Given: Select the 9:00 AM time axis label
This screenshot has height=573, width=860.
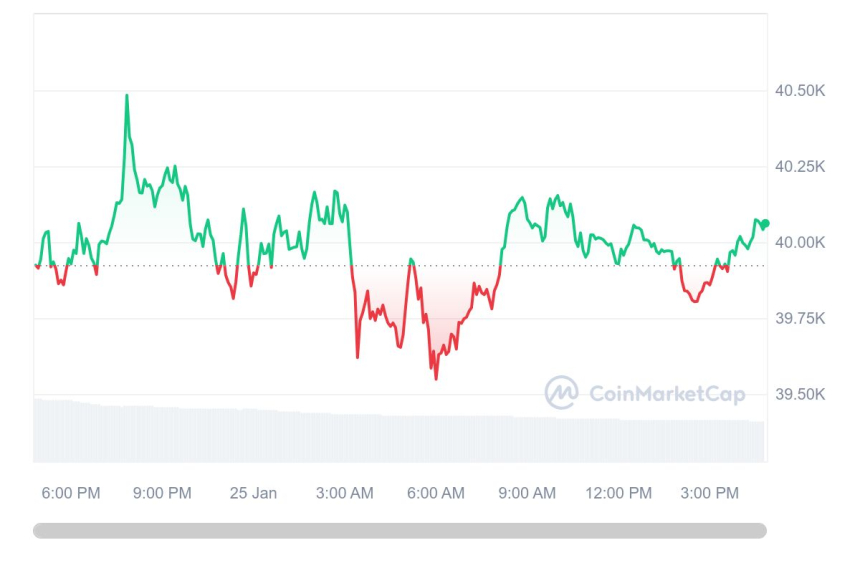Looking at the screenshot, I should [527, 493].
